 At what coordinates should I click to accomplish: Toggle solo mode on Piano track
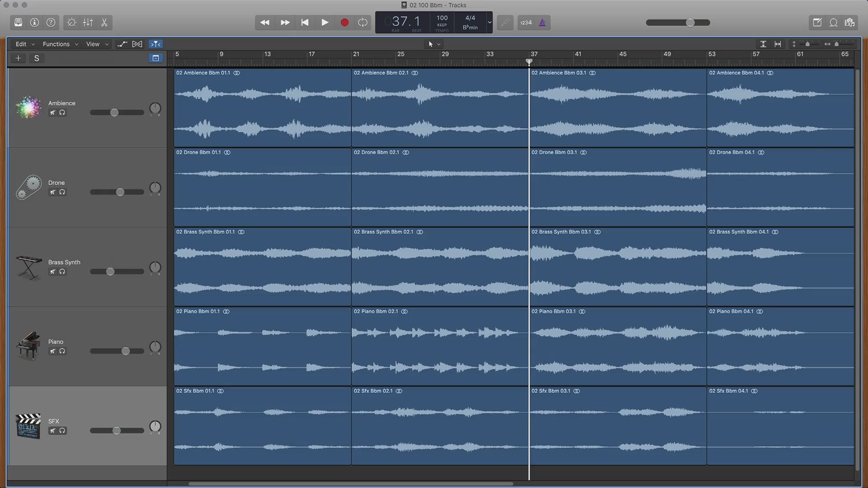coord(61,351)
